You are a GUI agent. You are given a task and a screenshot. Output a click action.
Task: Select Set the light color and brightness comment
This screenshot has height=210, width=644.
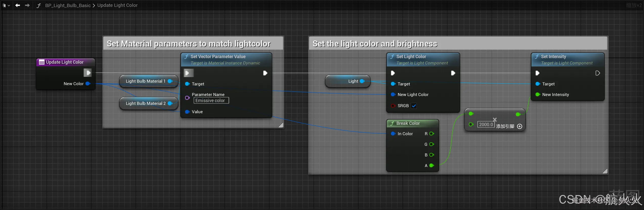coord(458,43)
